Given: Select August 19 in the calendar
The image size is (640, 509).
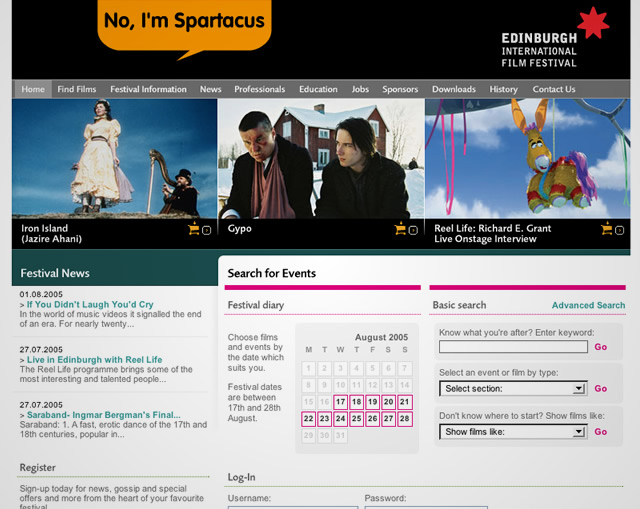Looking at the screenshot, I should 372,402.
